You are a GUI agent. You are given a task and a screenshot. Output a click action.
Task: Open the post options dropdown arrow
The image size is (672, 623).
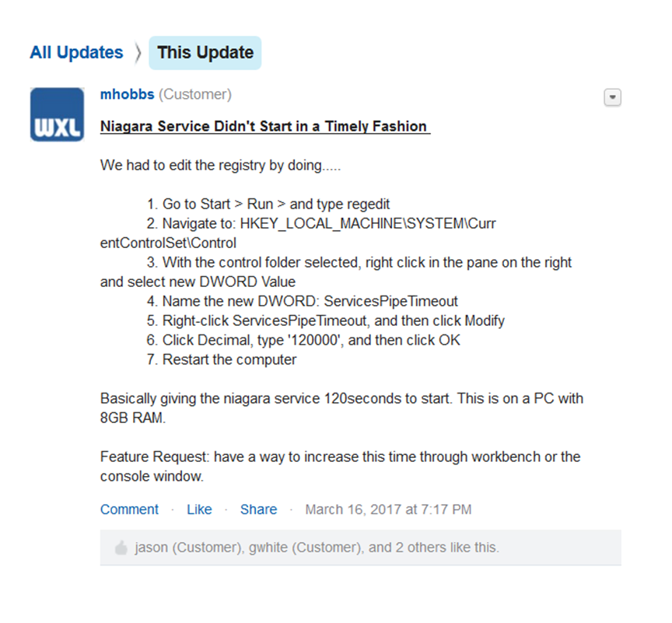(x=612, y=97)
